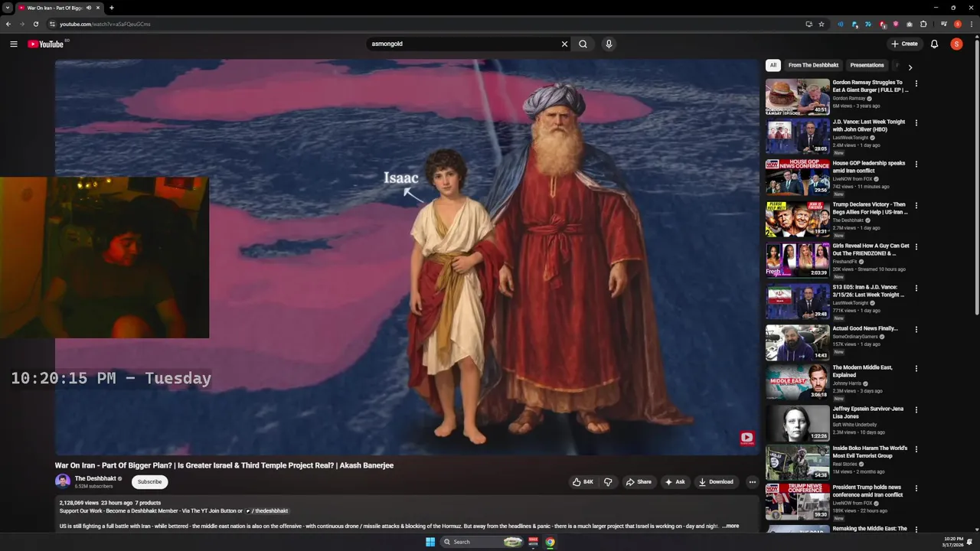
Task: Click the YouTube search field
Action: tap(463, 44)
